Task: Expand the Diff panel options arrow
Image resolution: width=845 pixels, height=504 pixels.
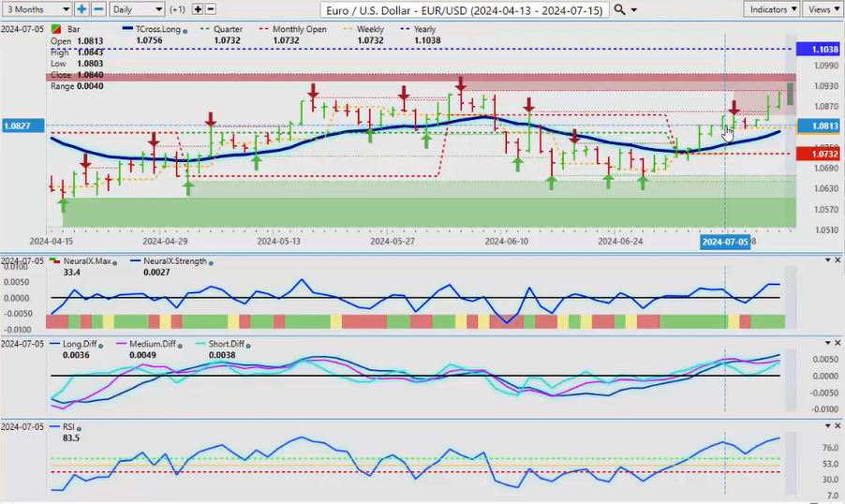Action: point(828,343)
